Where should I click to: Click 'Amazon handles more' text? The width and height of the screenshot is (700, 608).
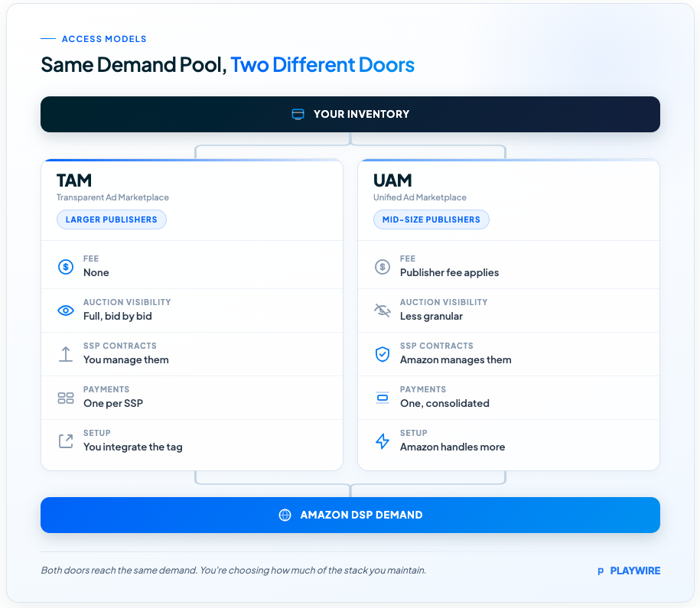coord(452,447)
